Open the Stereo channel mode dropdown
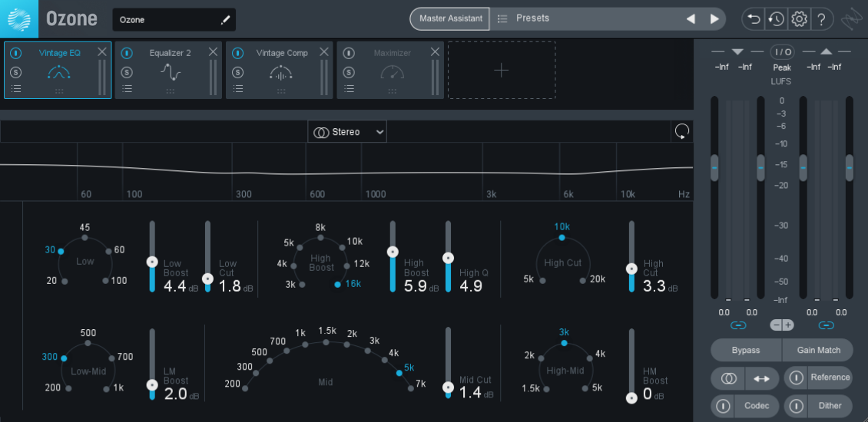Screen dimensions: 868x422 click(x=347, y=132)
